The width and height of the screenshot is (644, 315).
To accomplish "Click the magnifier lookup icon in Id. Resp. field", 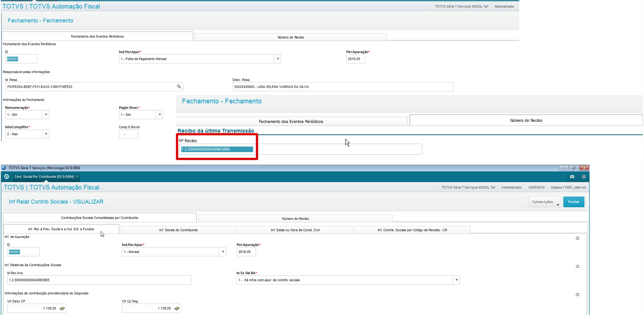I will 179,87.
